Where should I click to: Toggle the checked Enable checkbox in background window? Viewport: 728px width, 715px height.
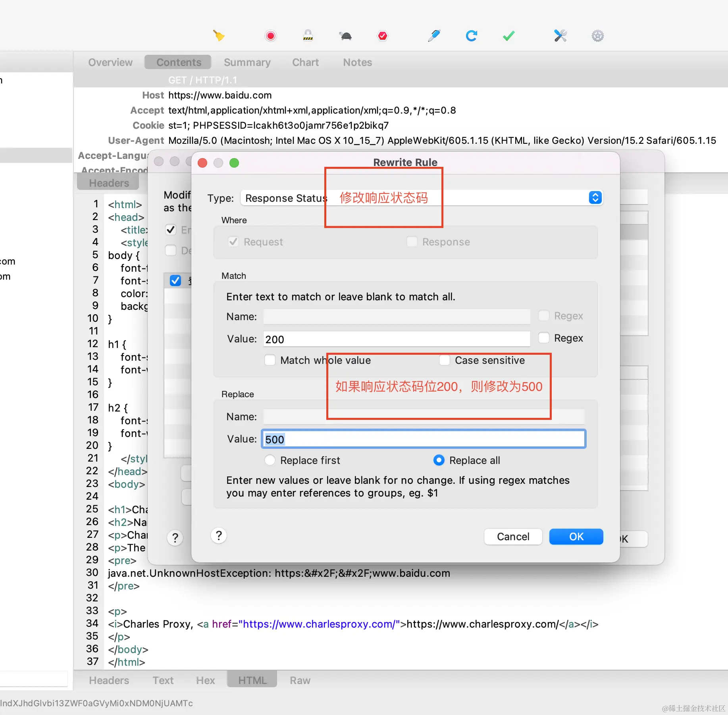[x=171, y=230]
